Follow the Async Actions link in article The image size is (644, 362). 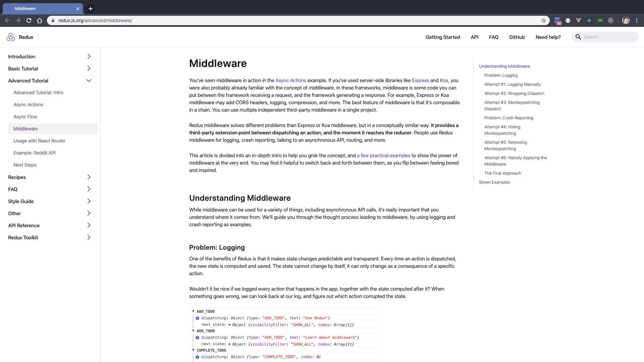[x=291, y=80]
